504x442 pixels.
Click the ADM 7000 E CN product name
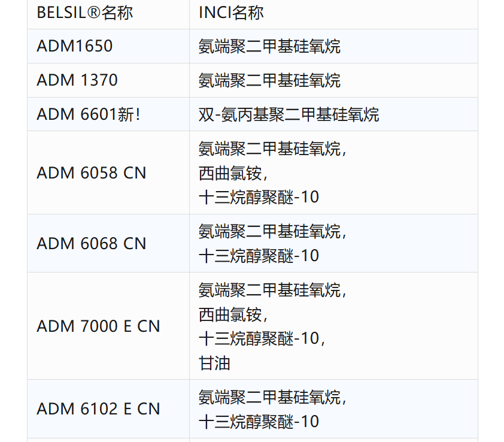click(x=99, y=326)
